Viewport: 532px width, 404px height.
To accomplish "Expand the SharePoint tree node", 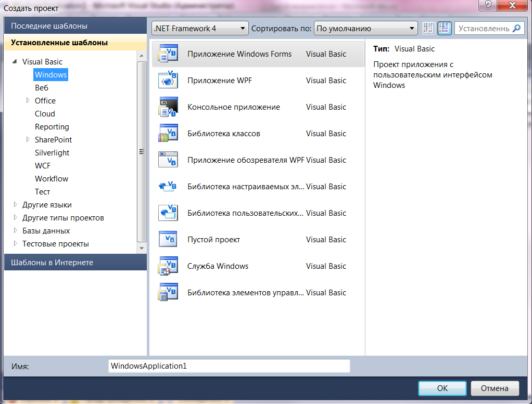I will [28, 139].
